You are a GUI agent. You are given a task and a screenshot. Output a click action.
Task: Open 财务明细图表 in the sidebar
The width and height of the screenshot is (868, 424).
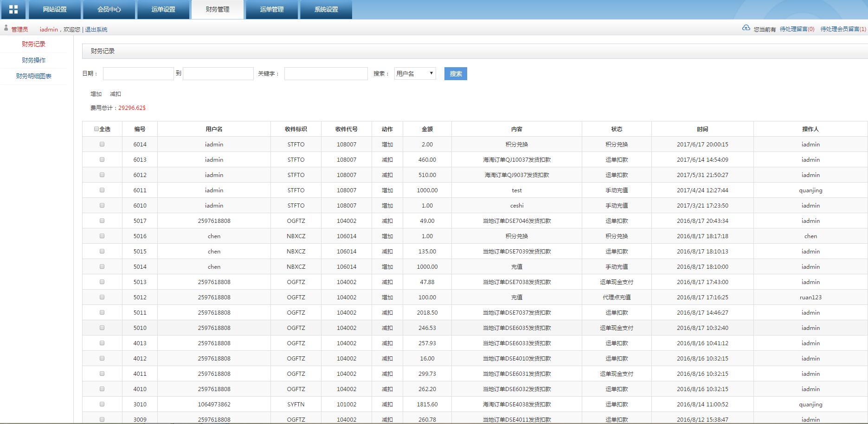tap(33, 76)
